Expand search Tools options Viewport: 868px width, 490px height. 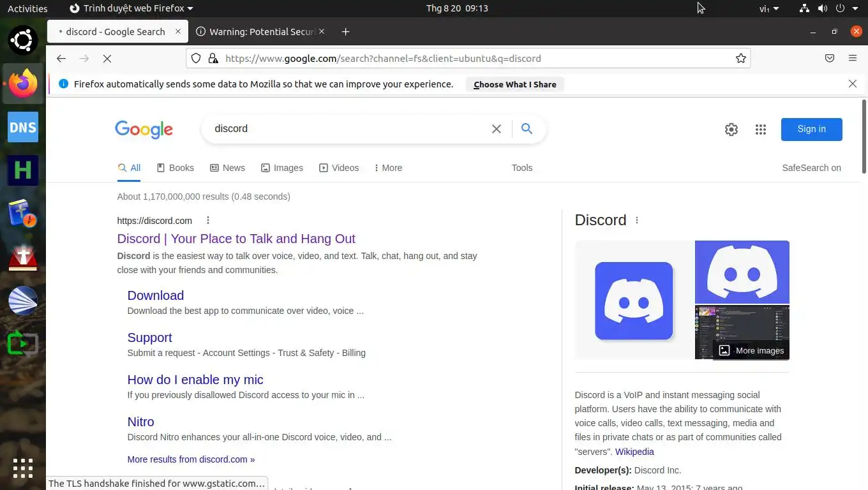521,168
